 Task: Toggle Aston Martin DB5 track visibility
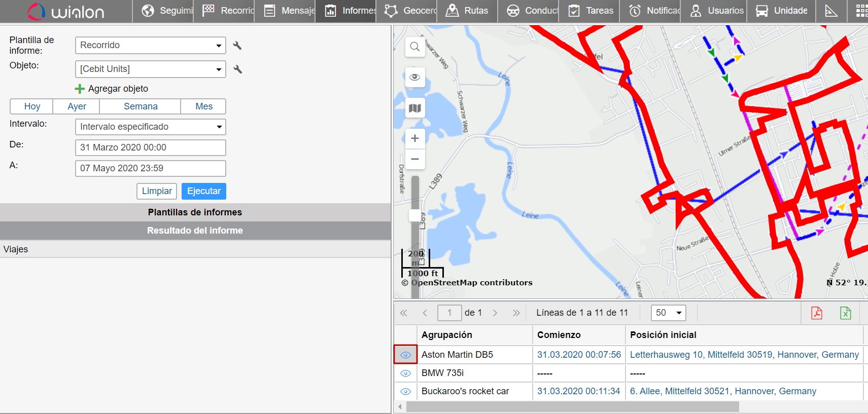[405, 355]
